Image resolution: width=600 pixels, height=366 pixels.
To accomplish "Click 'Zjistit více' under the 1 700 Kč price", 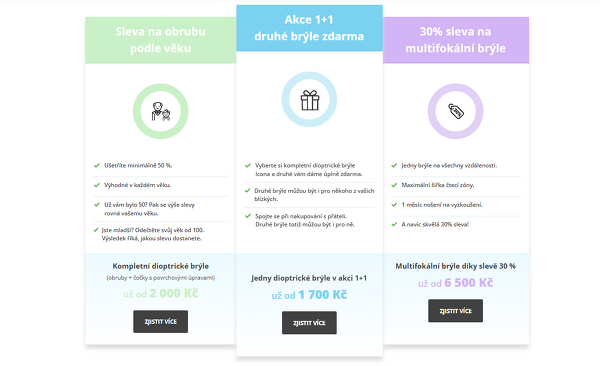I will coord(309,323).
